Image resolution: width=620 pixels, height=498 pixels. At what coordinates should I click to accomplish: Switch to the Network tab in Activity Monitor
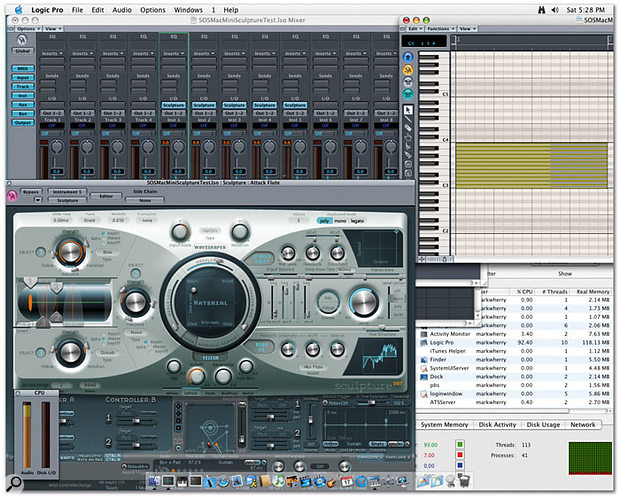[582, 424]
